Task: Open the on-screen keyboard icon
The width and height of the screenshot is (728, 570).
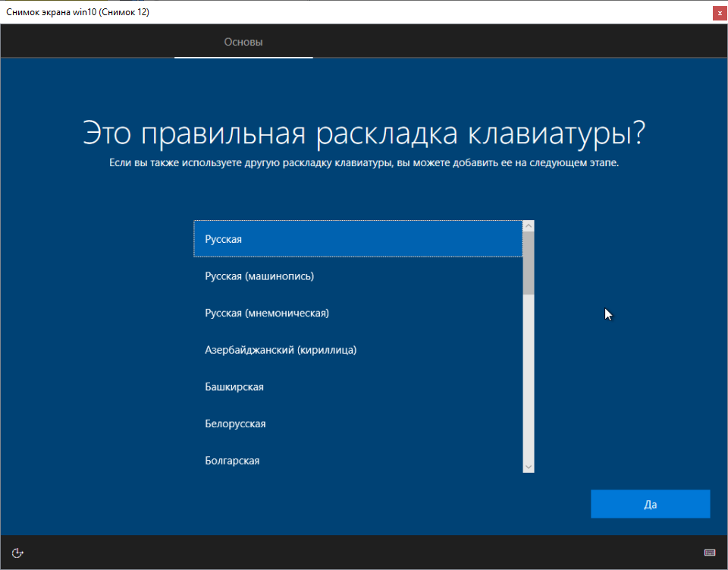Action: pos(710,553)
